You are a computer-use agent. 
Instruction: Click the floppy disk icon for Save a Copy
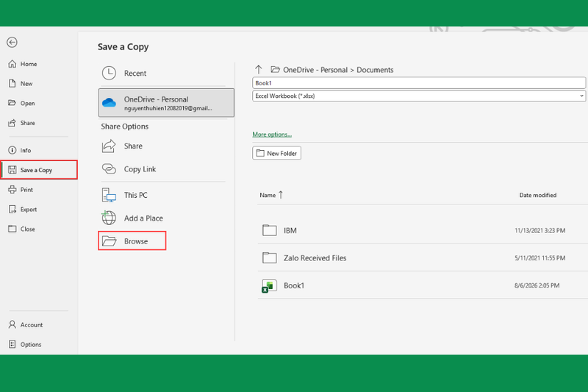pos(12,170)
